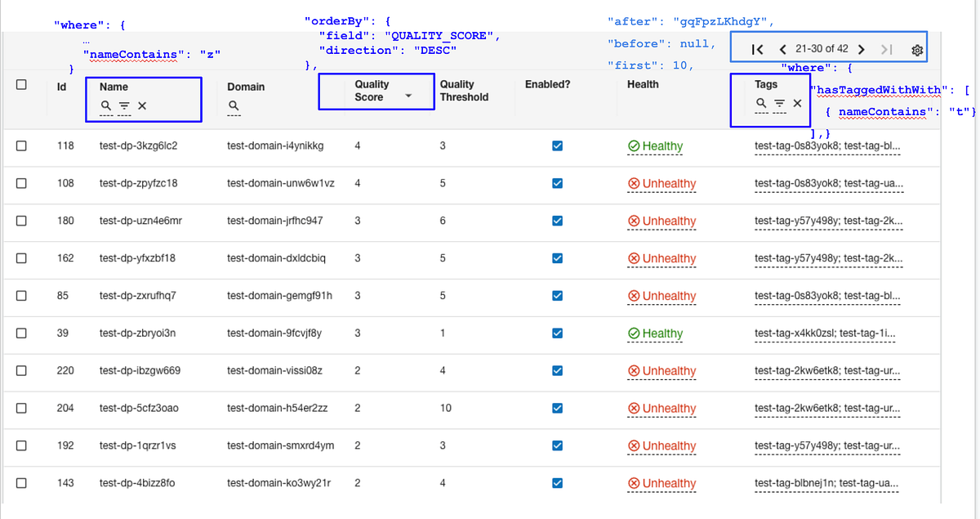Select row checkbox for Id 108

[x=21, y=183]
